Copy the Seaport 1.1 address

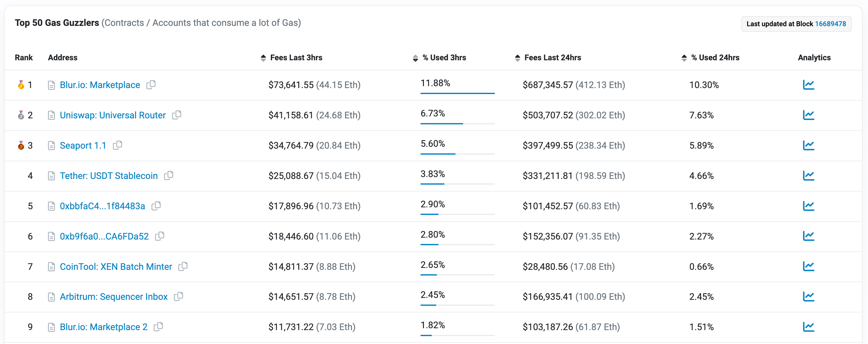point(117,145)
